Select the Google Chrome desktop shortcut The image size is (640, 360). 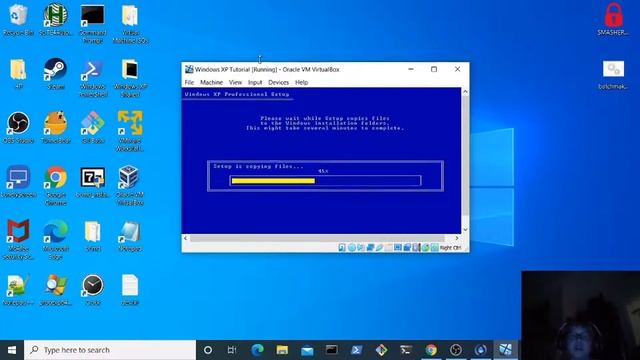click(x=56, y=186)
